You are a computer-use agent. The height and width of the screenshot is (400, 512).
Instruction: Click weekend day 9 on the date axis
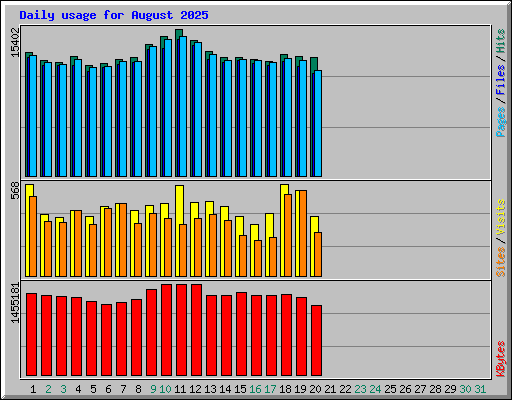coord(153,389)
